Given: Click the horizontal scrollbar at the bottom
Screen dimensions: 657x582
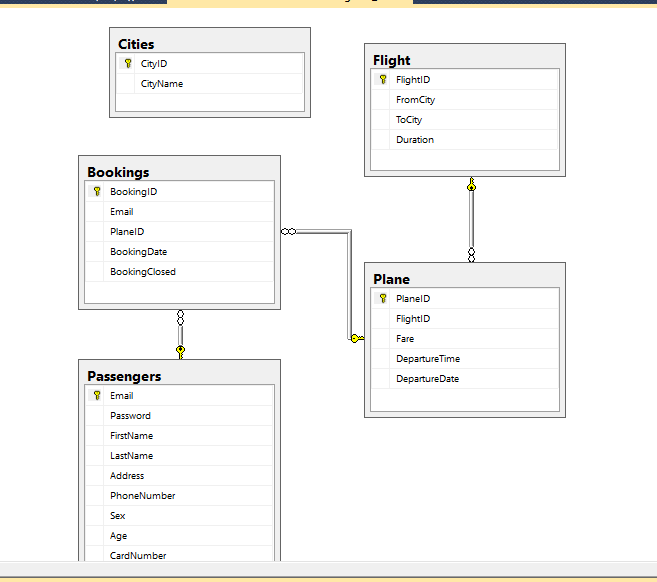Looking at the screenshot, I should [328, 569].
